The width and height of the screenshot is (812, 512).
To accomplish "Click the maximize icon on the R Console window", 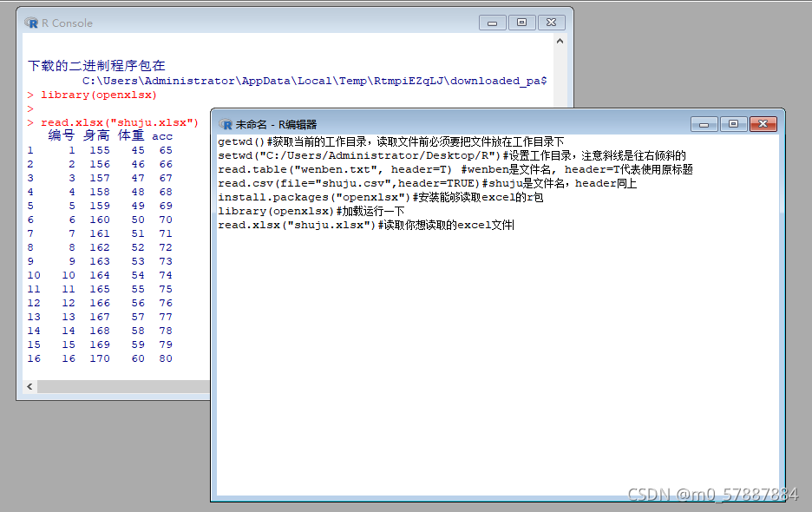I will click(x=521, y=23).
